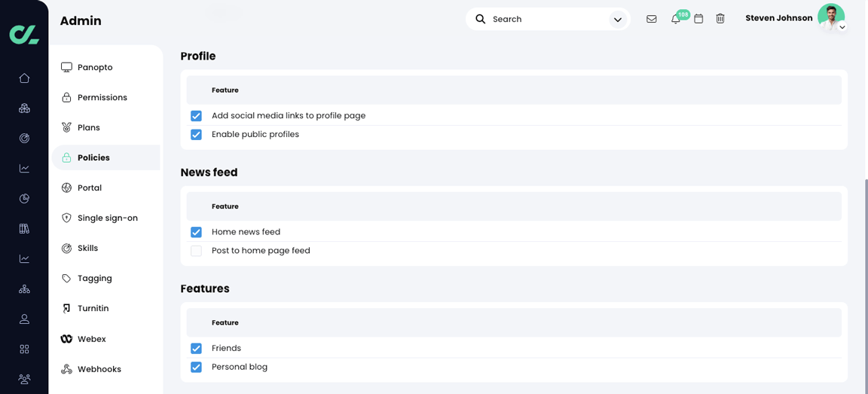
Task: Open the calendar icon in top bar
Action: [x=698, y=19]
